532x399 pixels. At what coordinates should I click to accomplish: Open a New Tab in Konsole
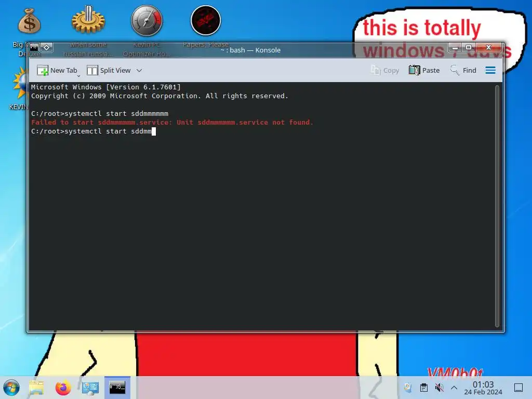[57, 70]
